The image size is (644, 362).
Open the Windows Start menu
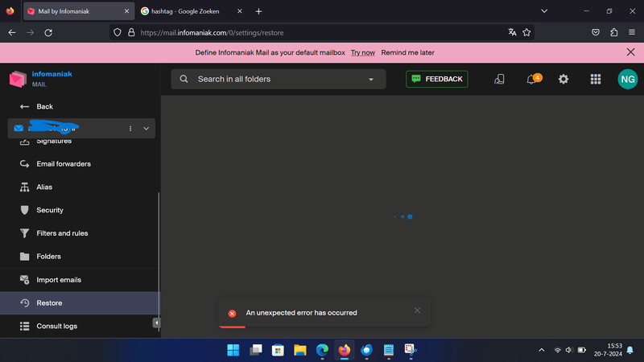(233, 350)
